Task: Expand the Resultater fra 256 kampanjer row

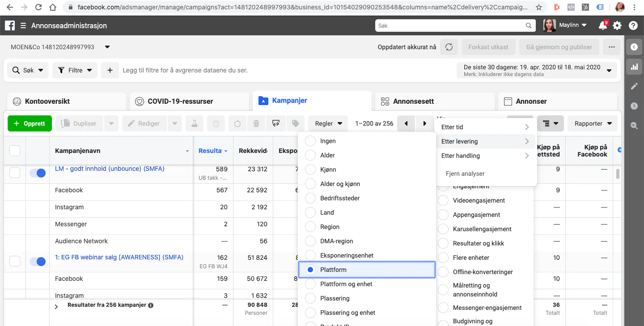Action: 56,307
